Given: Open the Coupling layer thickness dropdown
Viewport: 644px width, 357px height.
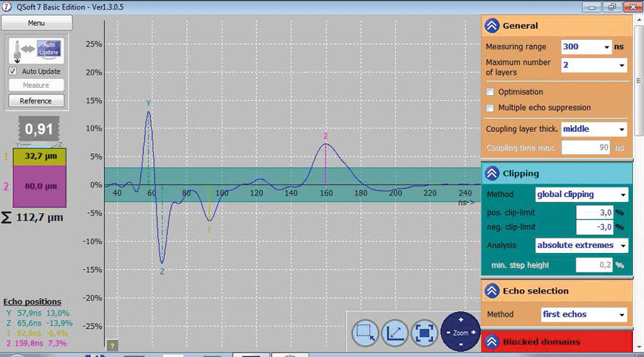Looking at the screenshot, I should coord(594,128).
